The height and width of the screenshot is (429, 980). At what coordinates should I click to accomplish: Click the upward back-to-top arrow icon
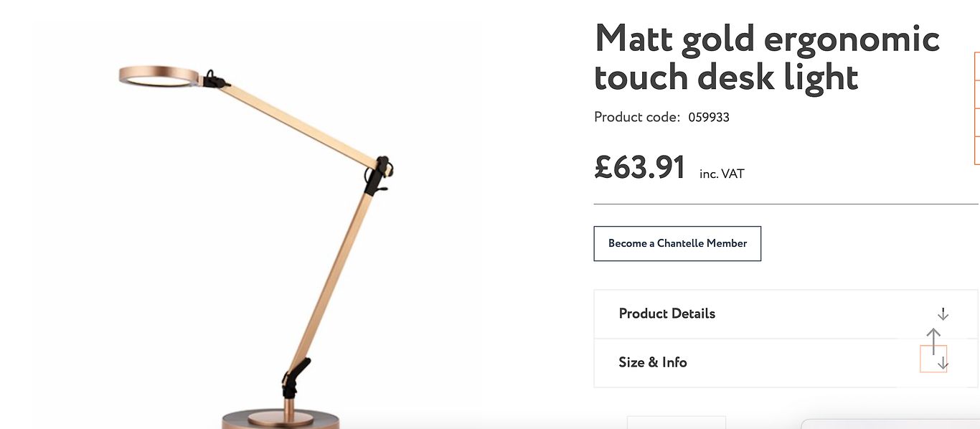(933, 342)
